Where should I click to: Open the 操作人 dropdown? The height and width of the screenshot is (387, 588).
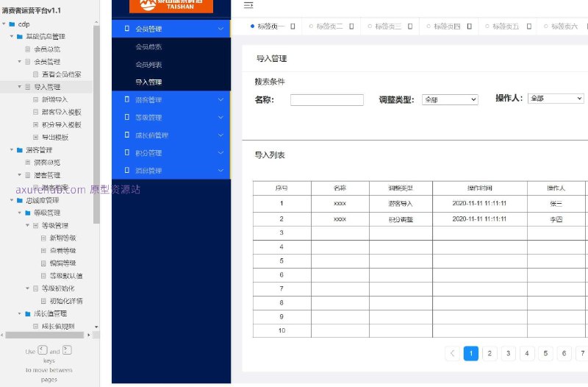[x=556, y=99]
